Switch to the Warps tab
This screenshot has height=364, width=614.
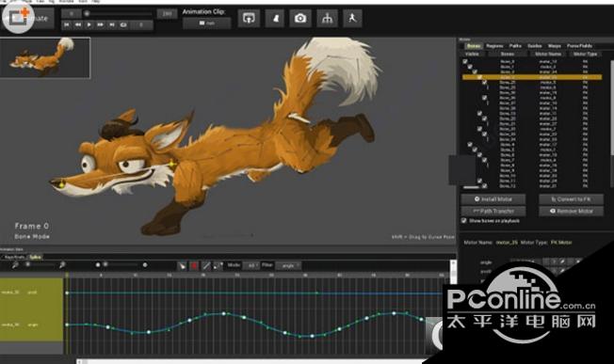point(555,46)
